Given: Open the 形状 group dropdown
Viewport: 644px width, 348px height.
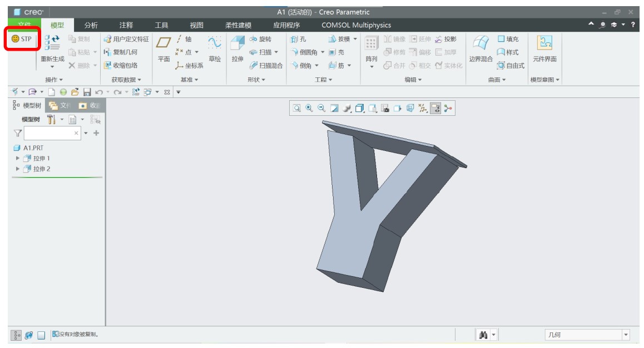Looking at the screenshot, I should coord(256,80).
